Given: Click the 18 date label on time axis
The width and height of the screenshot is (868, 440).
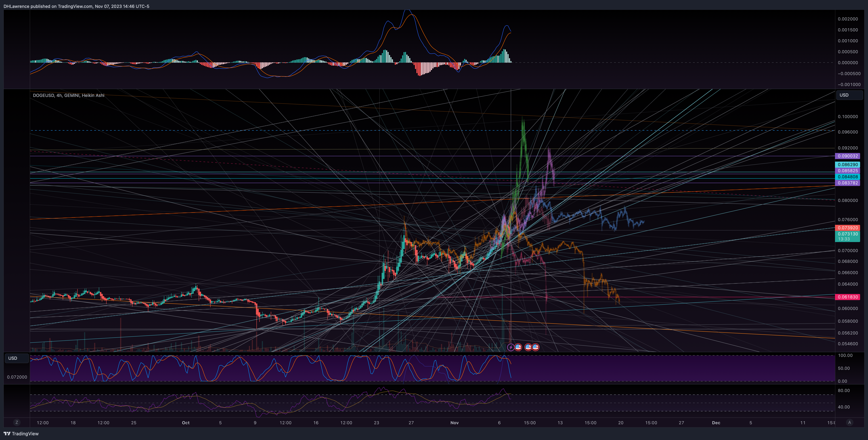Looking at the screenshot, I should (x=73, y=423).
